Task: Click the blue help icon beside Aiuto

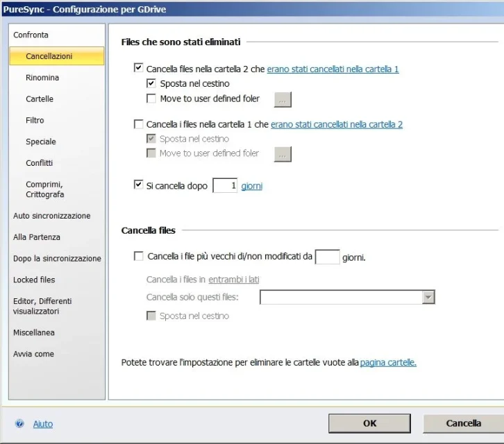Action: [x=19, y=423]
